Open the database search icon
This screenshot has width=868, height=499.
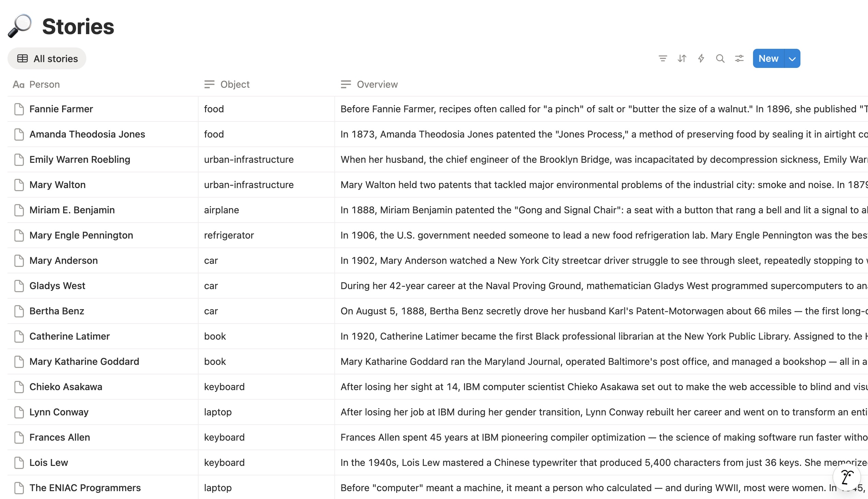720,59
